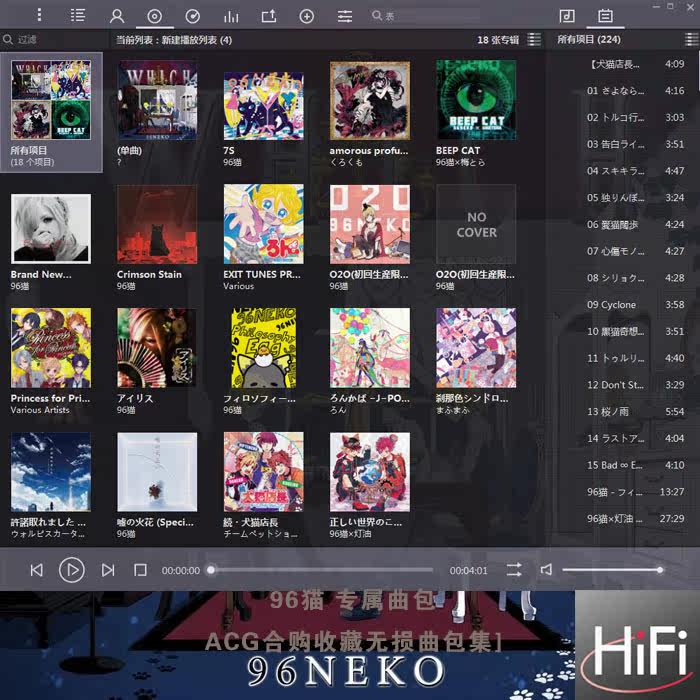Open the equalizer bars icon
Screen dimensions: 700x700
pos(231,17)
